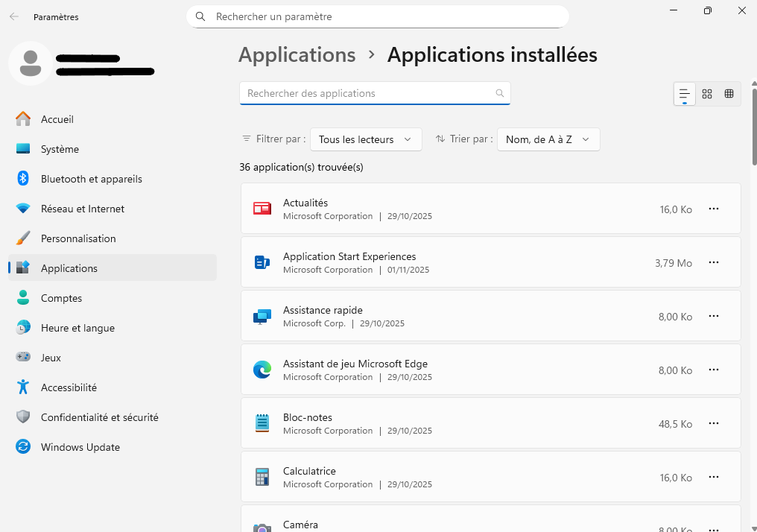Image resolution: width=757 pixels, height=532 pixels.
Task: Navigate to Applications breadcrumb link
Action: point(297,55)
